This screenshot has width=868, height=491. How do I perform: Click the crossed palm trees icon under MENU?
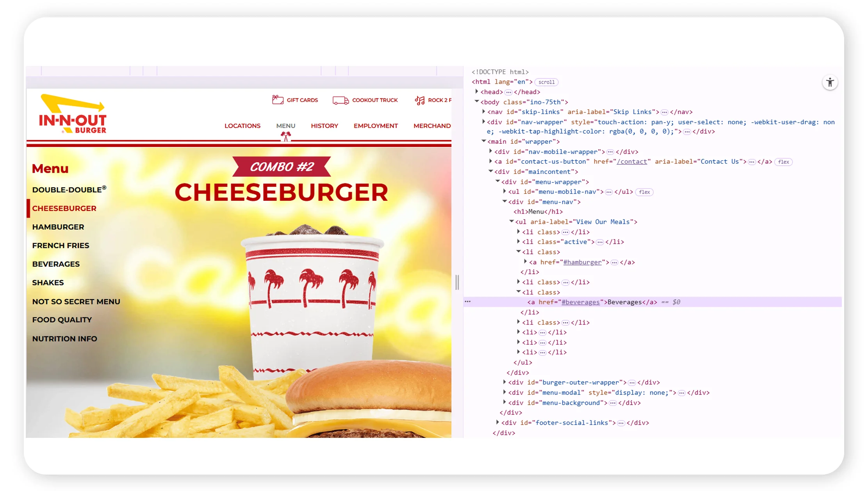click(x=285, y=136)
